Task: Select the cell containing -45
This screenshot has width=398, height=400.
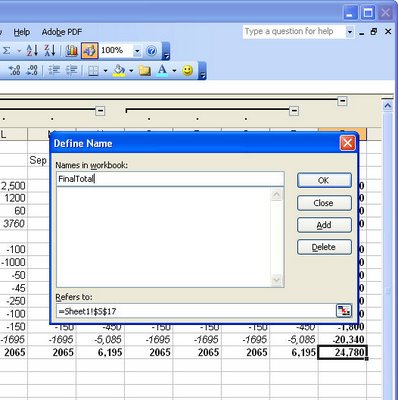Action: pos(13,288)
